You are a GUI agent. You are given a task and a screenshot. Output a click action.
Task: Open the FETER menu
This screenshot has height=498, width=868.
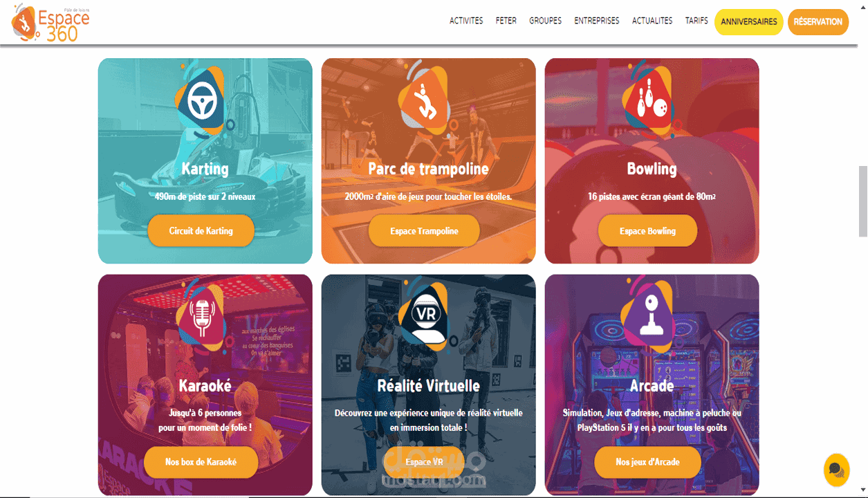tap(506, 21)
